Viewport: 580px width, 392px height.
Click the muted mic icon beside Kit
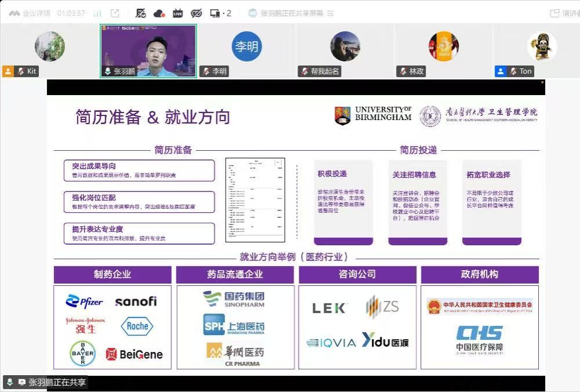pyautogui.click(x=21, y=71)
